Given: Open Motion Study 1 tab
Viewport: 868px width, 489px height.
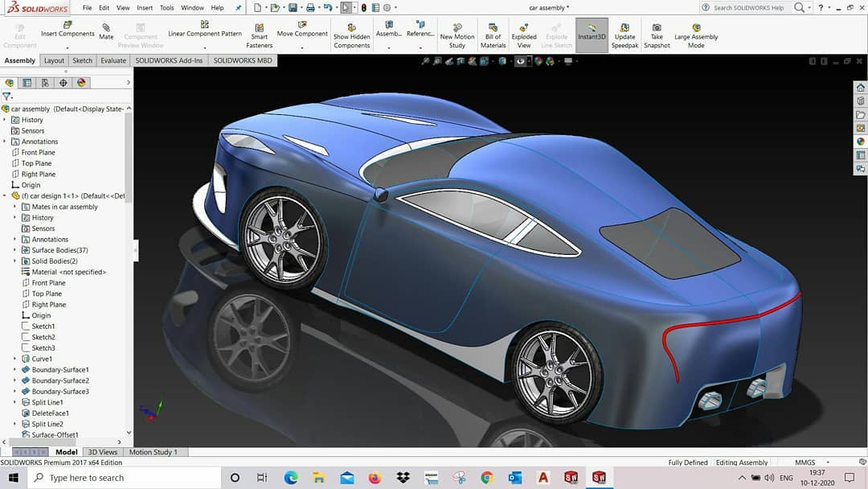Looking at the screenshot, I should point(154,452).
